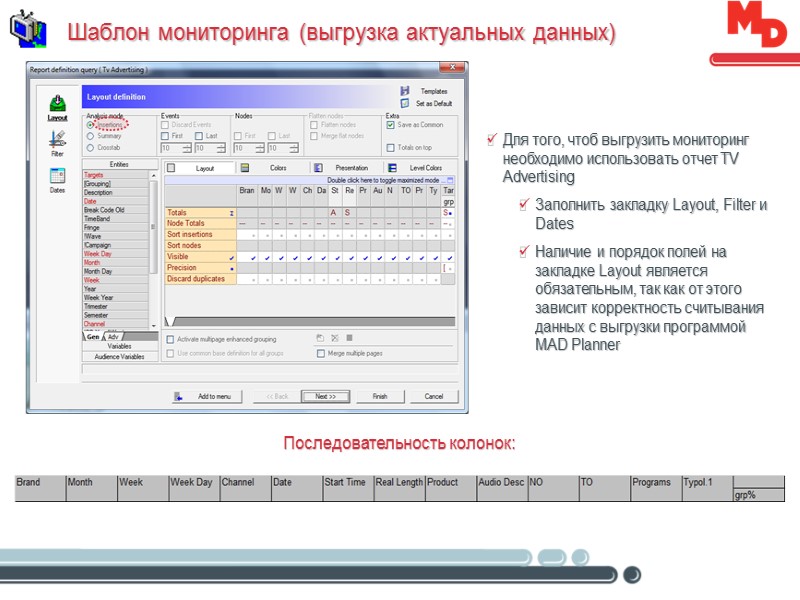The image size is (800, 600).
Task: Open the Variables panel button
Action: click(120, 346)
